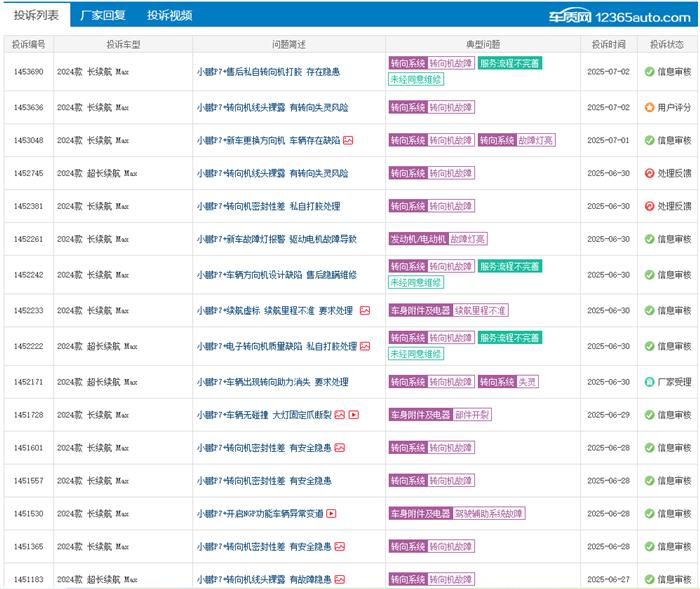700x589 pixels.
Task: Click green check status icon for 1451557
Action: pyautogui.click(x=650, y=480)
